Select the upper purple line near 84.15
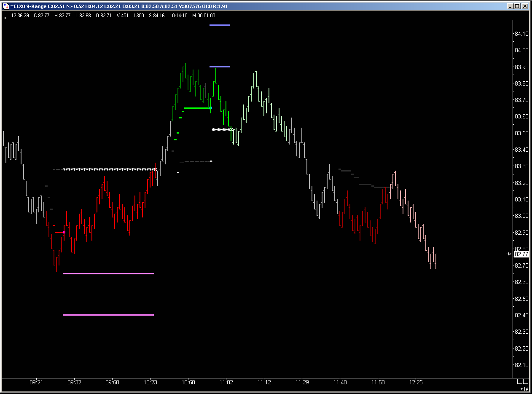 click(220, 25)
